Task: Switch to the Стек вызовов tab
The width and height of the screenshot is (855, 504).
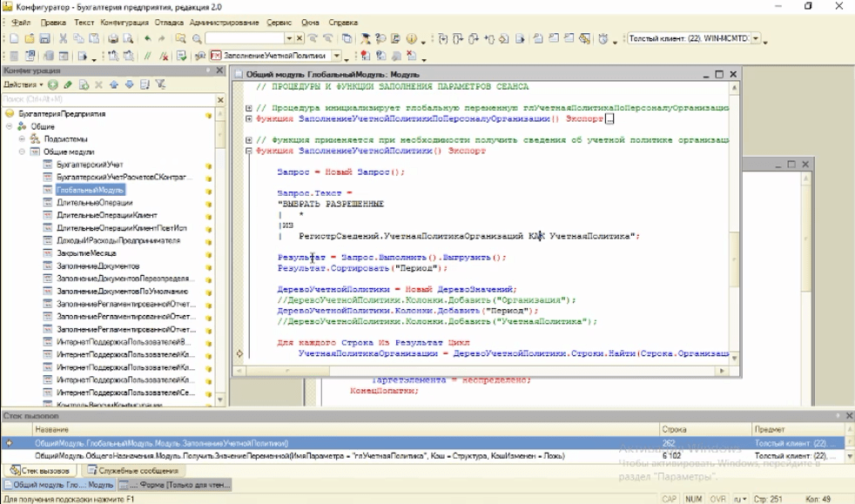Action: point(40,471)
